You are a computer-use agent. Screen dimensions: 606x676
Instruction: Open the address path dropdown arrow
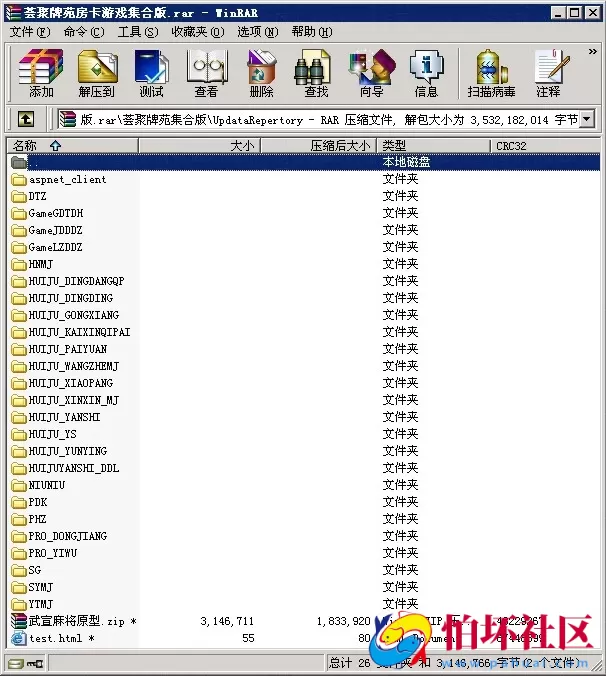click(587, 119)
